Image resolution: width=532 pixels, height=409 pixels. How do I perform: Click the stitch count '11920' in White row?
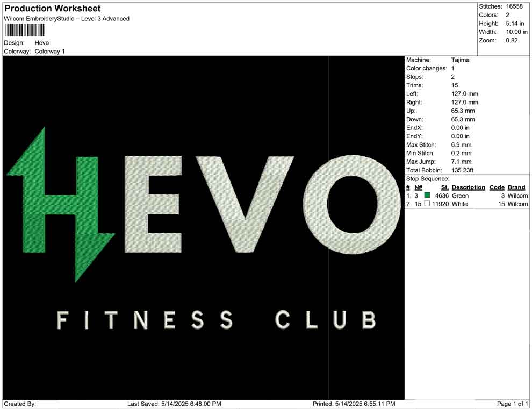tap(441, 204)
